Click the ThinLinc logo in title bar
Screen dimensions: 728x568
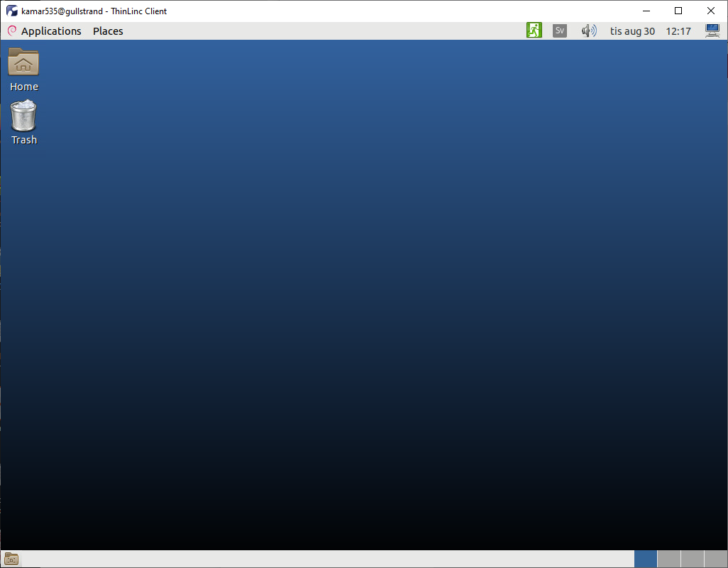(11, 11)
